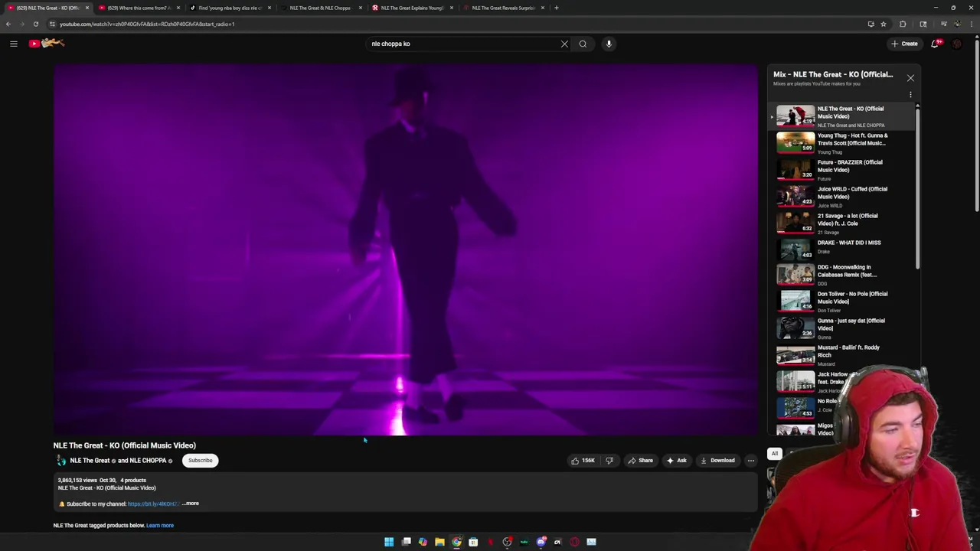The image size is (980, 551).
Task: Open the Learn more link about tagged products
Action: [160, 526]
